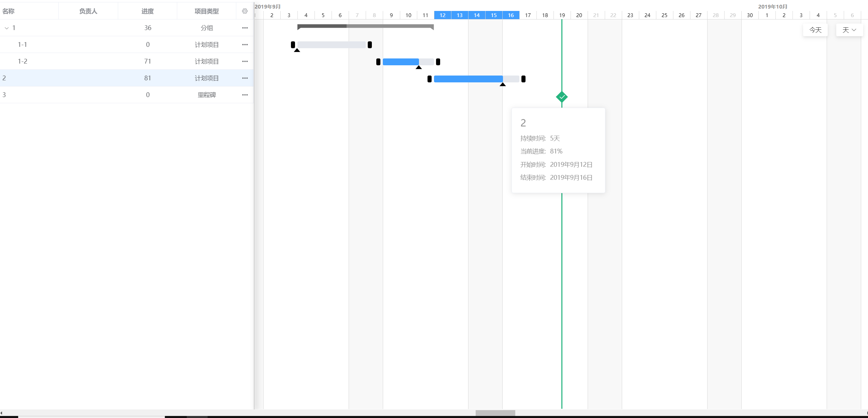This screenshot has width=868, height=418.
Task: Open the column settings gear icon
Action: point(244,11)
